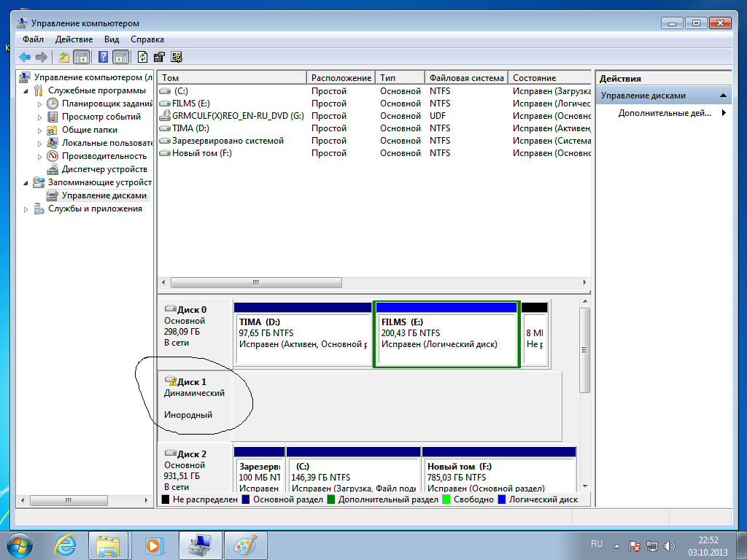Open Internet Explorer from the taskbar
Image resolution: width=747 pixels, height=560 pixels.
[x=65, y=545]
